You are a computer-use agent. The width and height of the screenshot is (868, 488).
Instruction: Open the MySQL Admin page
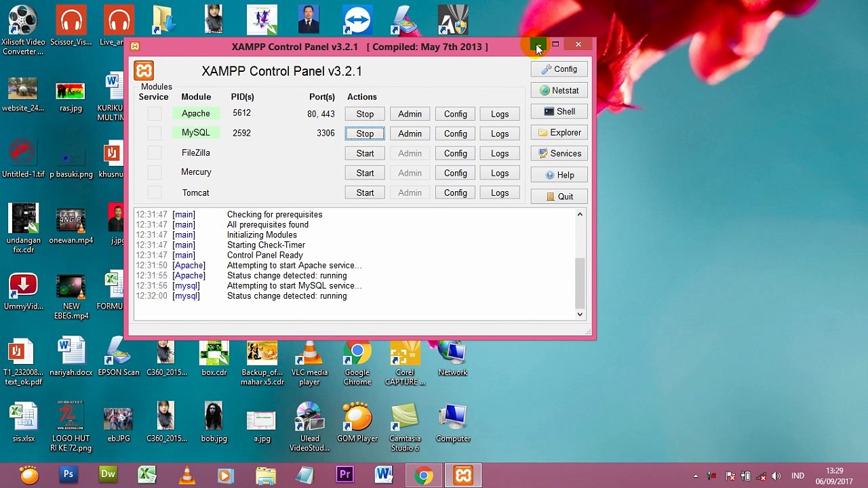pyautogui.click(x=410, y=134)
